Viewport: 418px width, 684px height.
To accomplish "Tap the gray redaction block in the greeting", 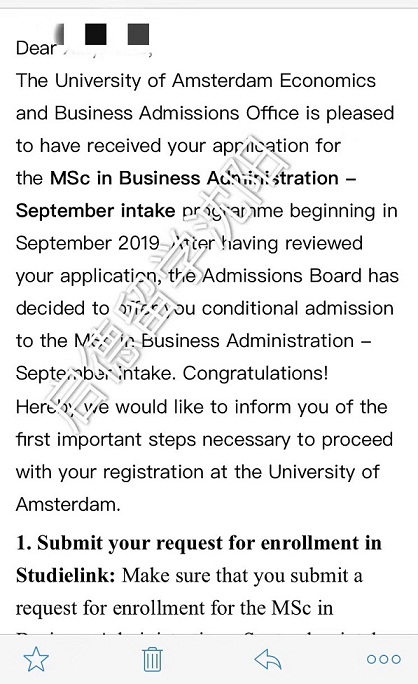I will tap(138, 34).
